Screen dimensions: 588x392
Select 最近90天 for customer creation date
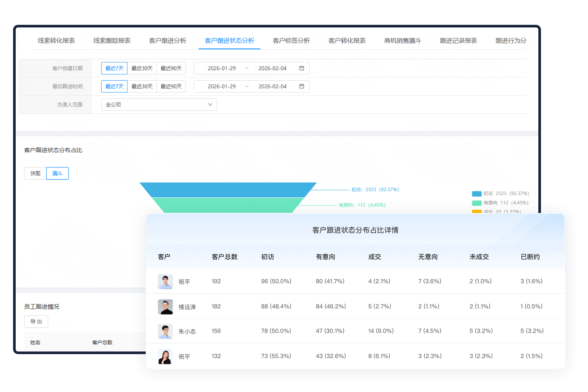tap(171, 68)
